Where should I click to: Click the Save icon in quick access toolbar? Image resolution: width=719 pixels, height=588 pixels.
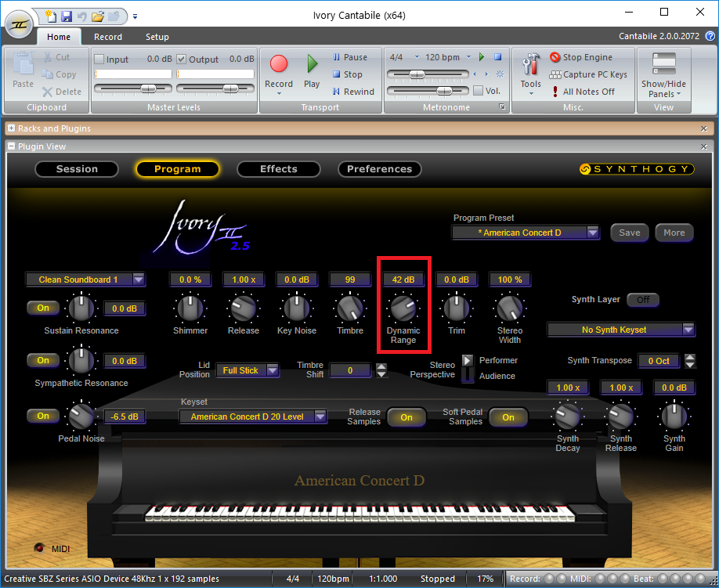(67, 16)
